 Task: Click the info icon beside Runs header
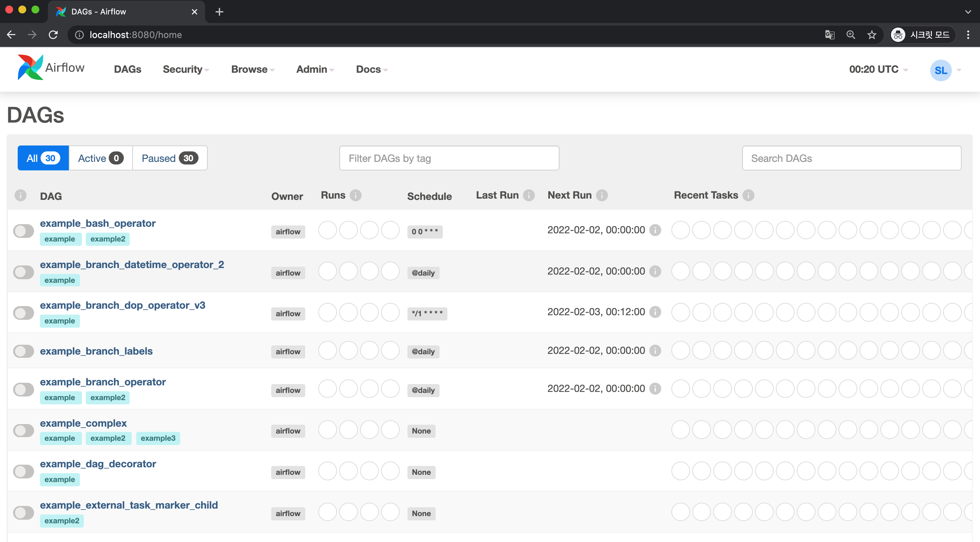tap(355, 195)
